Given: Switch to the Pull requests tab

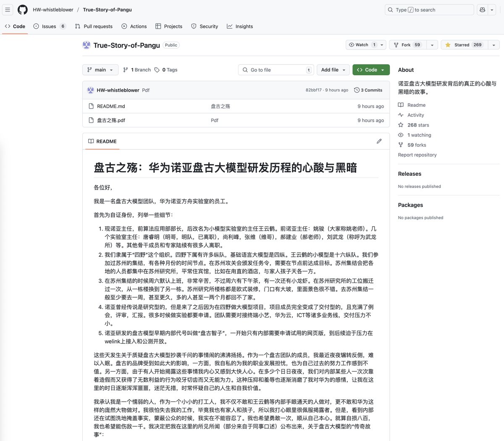Looking at the screenshot, I should pos(94,26).
